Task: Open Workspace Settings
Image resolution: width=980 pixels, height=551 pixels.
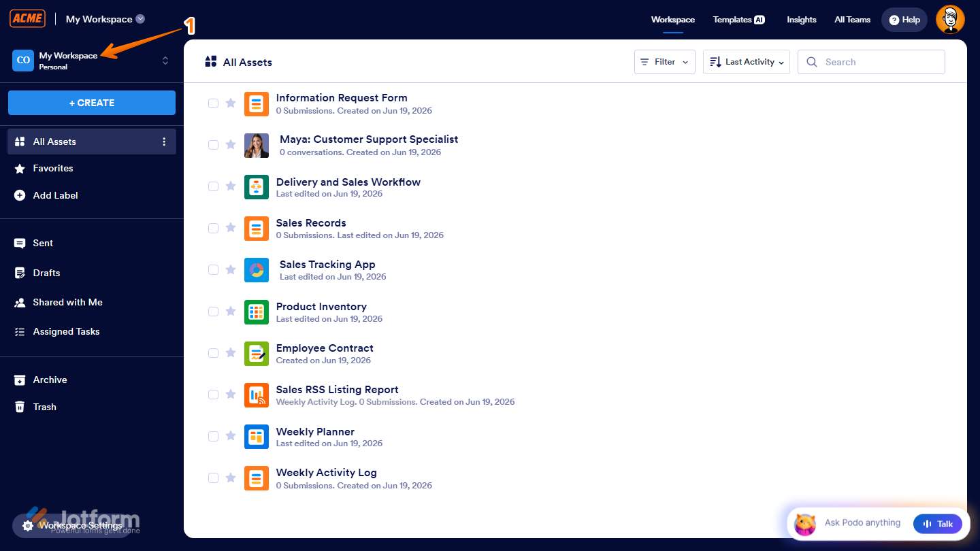Action: coord(72,525)
